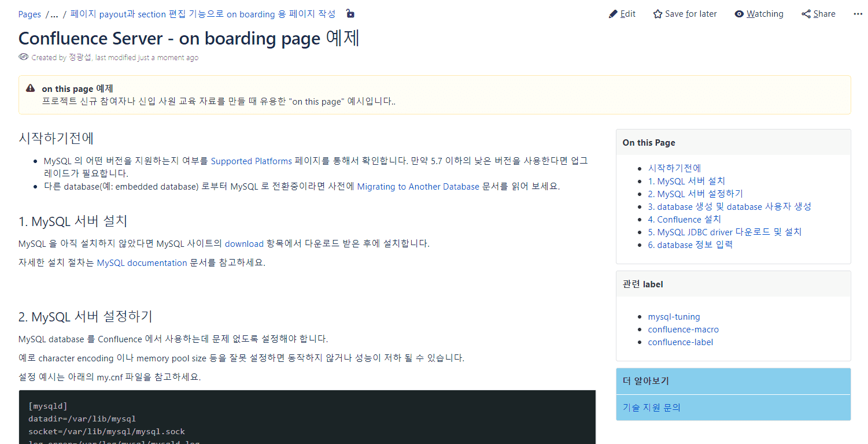Jump to 6. database 정보 입력 in table of contents
The height and width of the screenshot is (444, 868).
(x=690, y=245)
